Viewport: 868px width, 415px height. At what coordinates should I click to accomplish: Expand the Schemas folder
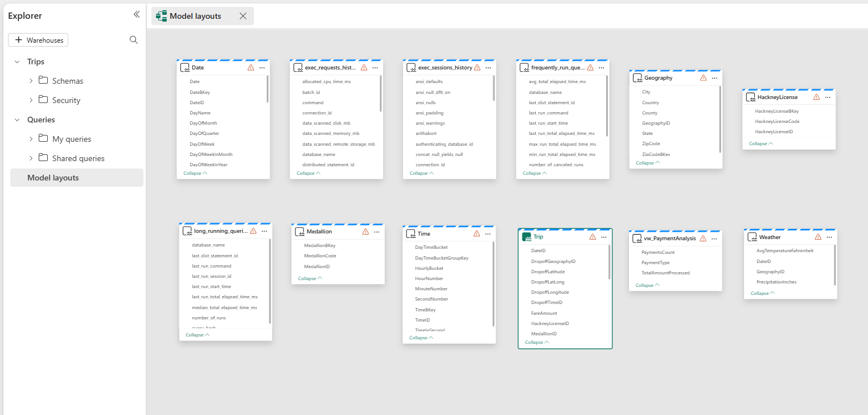31,81
